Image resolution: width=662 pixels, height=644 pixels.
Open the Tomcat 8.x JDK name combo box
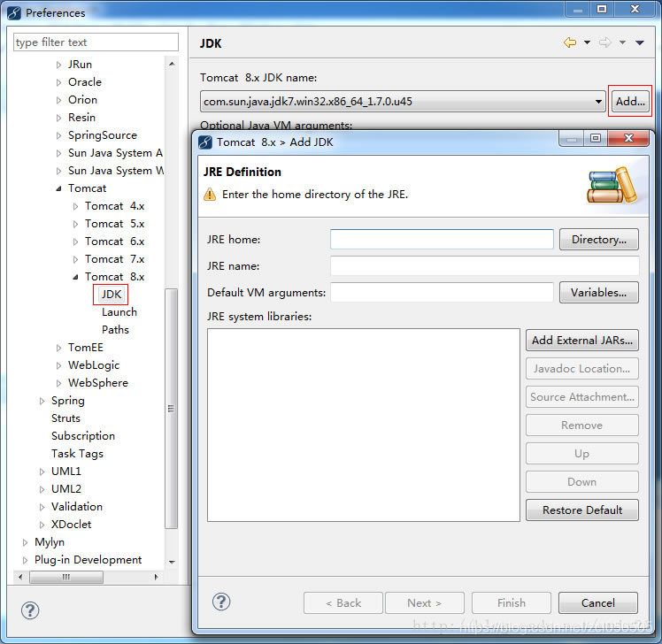coord(403,101)
